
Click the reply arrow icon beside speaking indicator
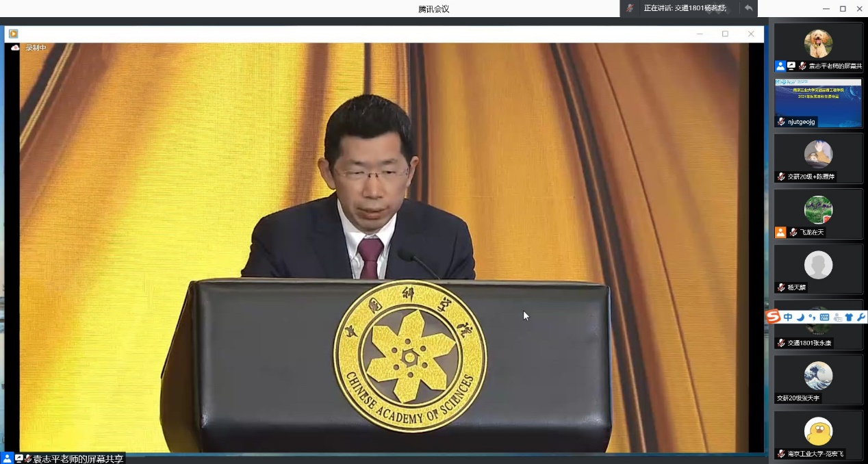pyautogui.click(x=749, y=8)
